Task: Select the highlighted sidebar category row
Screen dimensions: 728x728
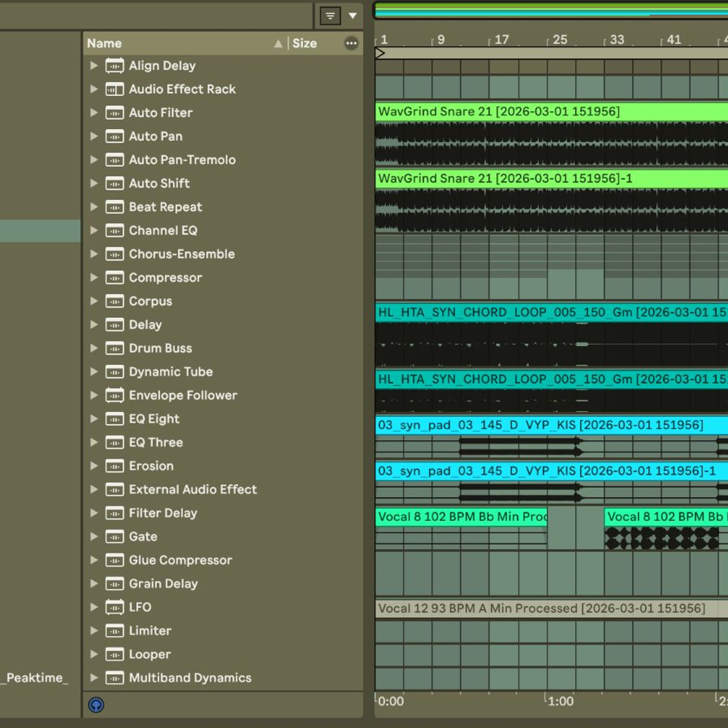Action: [x=40, y=231]
